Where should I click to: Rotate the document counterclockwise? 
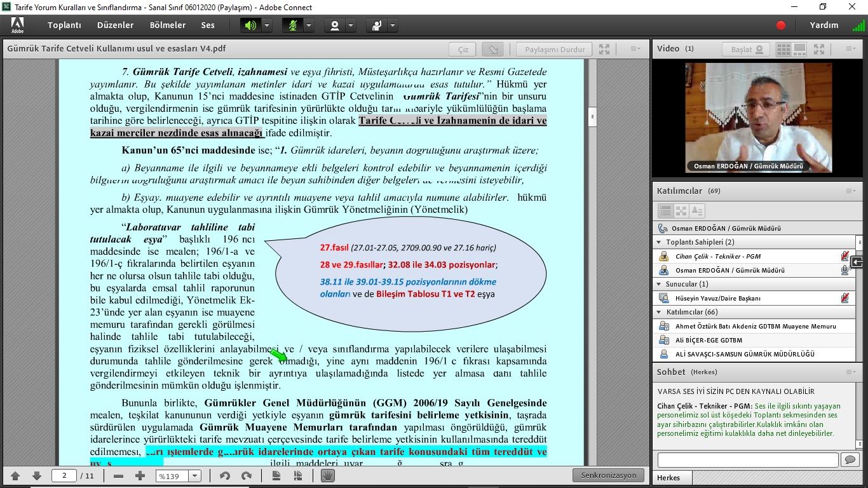[225, 476]
